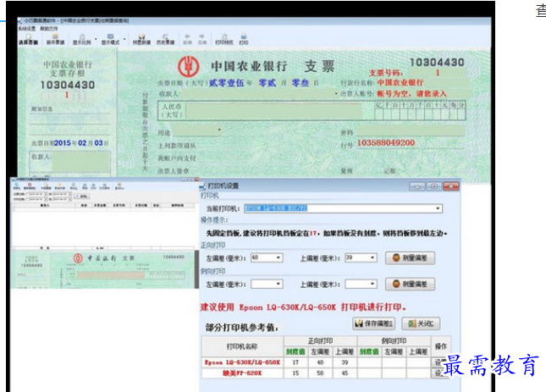Open printer setup from main toolbar
The image size is (546, 392).
point(224,39)
